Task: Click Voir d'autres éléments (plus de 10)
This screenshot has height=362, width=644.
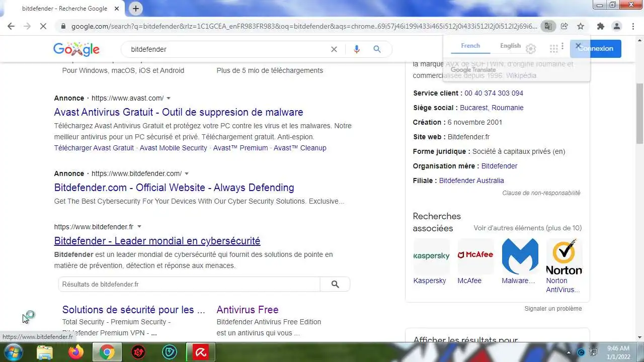Action: tap(527, 228)
